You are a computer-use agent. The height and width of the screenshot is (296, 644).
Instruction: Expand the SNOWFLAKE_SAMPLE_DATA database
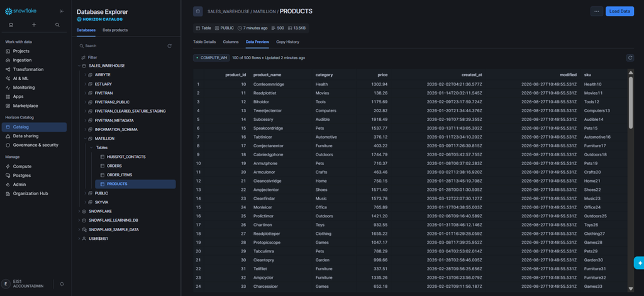(x=79, y=229)
